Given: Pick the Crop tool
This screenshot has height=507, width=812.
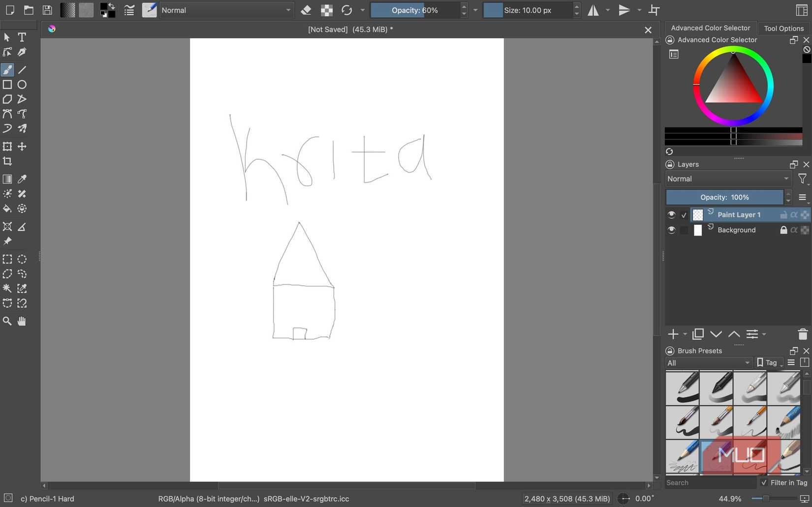Looking at the screenshot, I should [x=7, y=161].
